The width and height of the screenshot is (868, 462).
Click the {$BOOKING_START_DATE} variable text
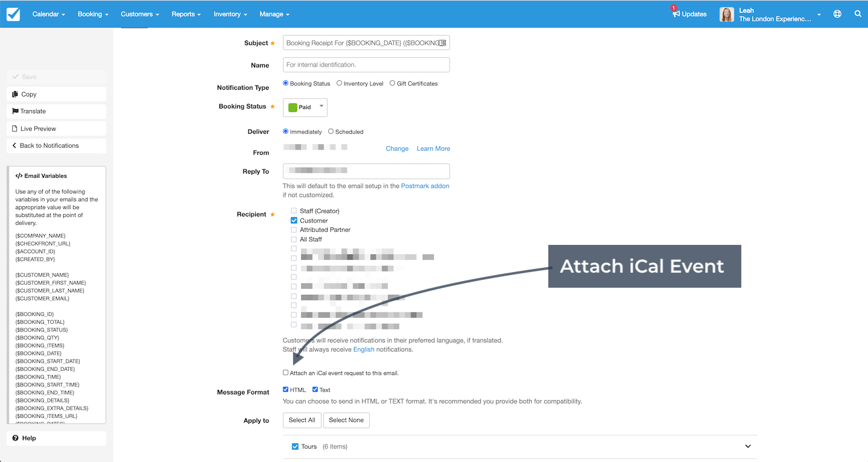(x=48, y=361)
